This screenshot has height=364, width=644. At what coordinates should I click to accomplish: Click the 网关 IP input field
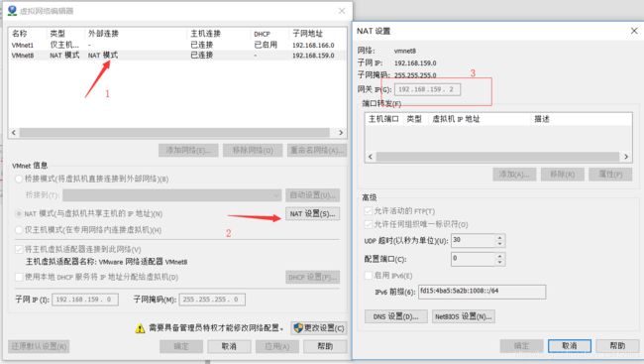click(x=428, y=89)
